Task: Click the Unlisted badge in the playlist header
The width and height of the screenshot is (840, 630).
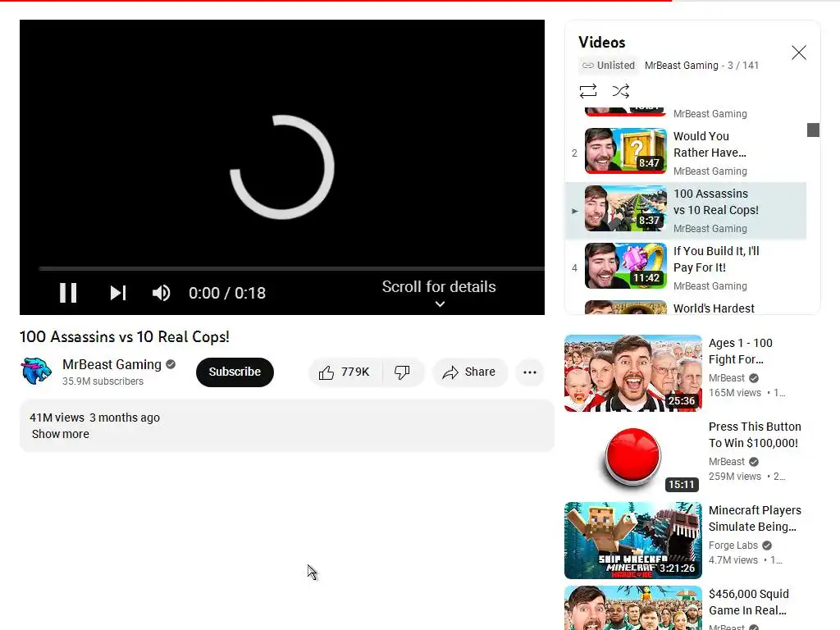Action: (x=609, y=66)
